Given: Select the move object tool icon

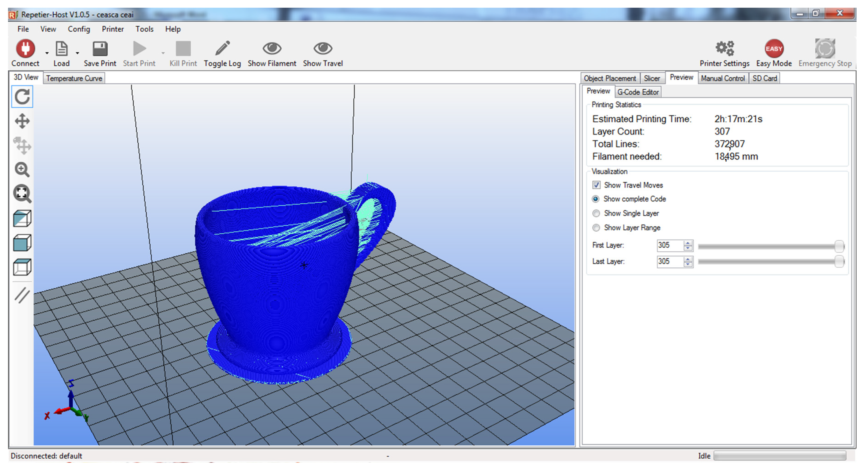Looking at the screenshot, I should coord(22,145).
